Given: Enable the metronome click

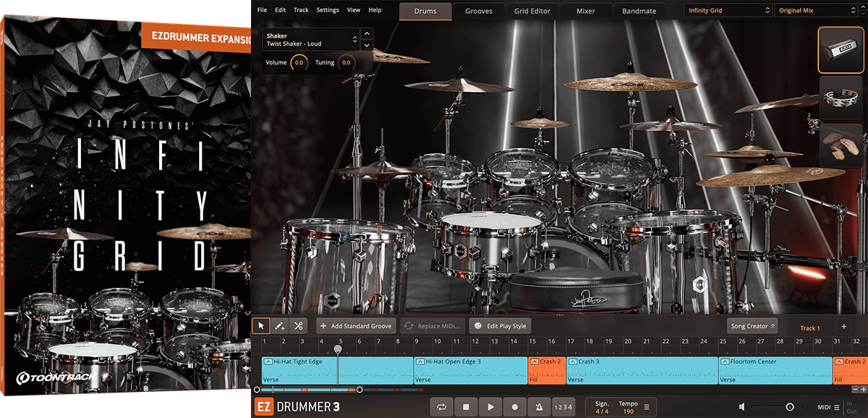Looking at the screenshot, I should point(539,407).
